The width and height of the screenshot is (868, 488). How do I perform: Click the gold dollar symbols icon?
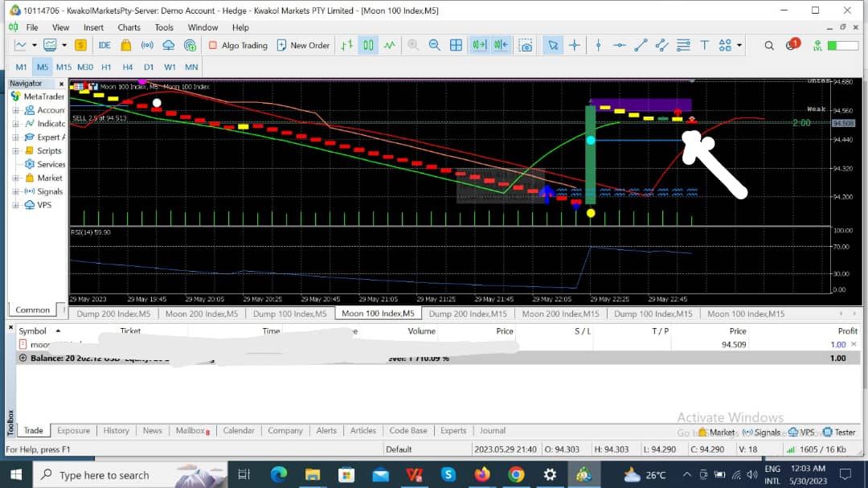pyautogui.click(x=81, y=45)
